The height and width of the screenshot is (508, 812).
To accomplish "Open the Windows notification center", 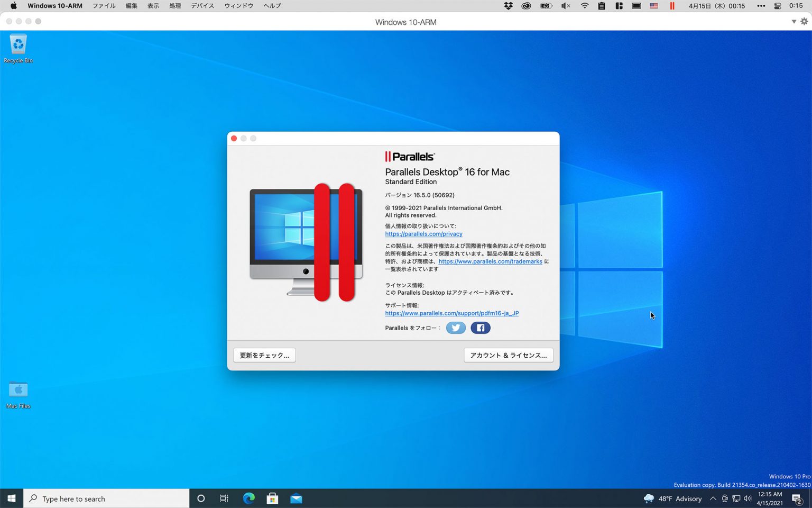I will pyautogui.click(x=797, y=498).
